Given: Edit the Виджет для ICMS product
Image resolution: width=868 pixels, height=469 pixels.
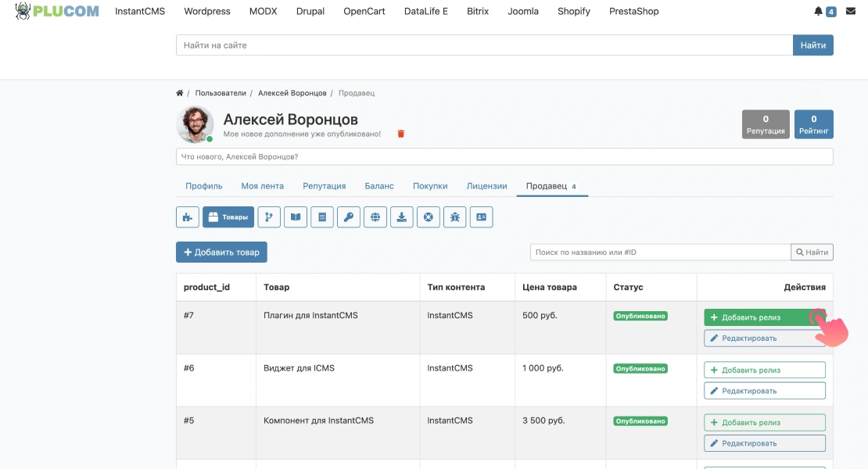Looking at the screenshot, I should pos(765,391).
